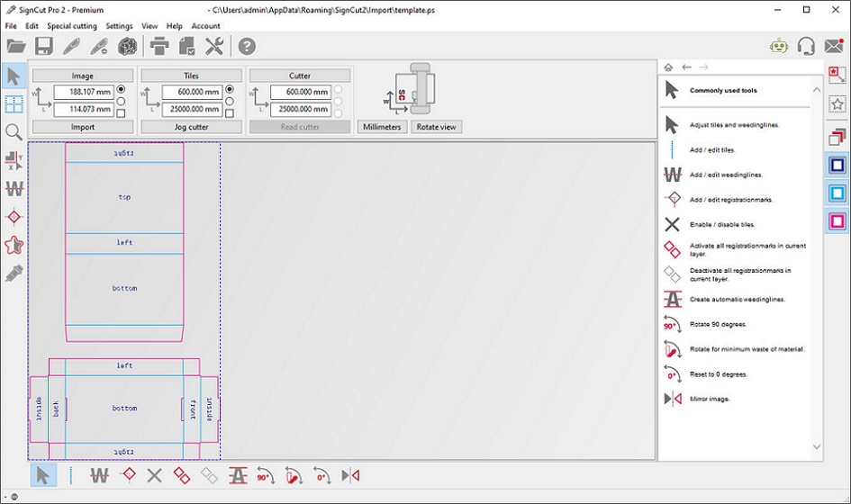
Task: Click Rotate for minimum waste icon in bottom toolbar
Action: [x=294, y=476]
